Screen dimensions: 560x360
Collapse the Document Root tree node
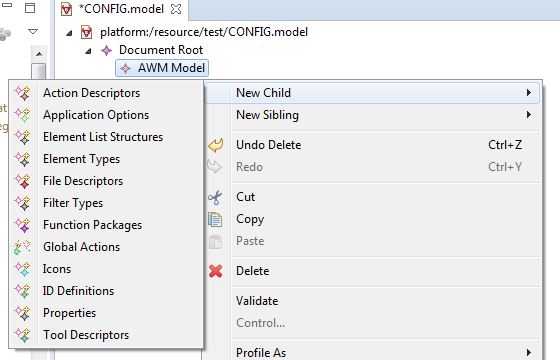88,51
